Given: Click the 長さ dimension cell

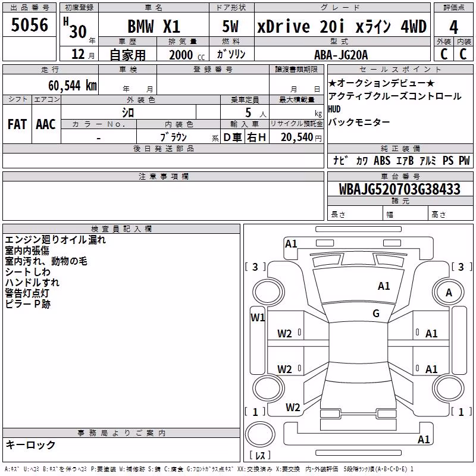Looking at the screenshot, I should 355,214.
